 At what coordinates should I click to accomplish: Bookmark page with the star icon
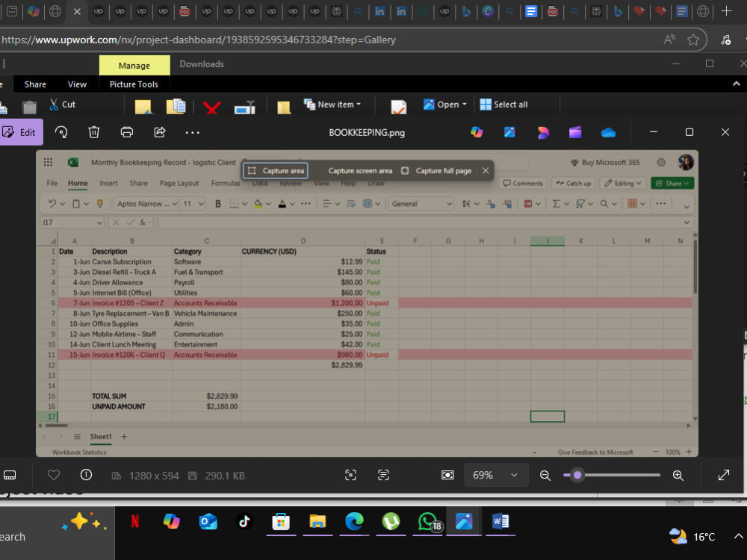(693, 40)
